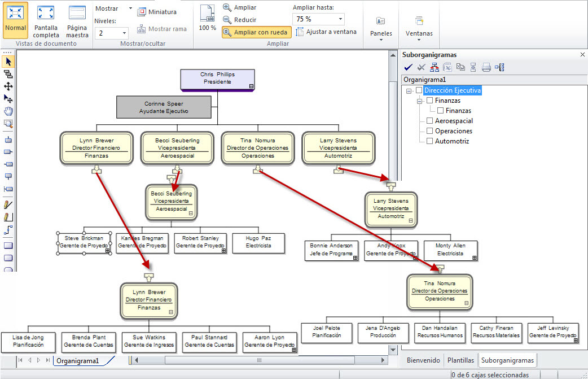Toggle the Ampliar con rueda button
This screenshot has height=379, width=588.
click(x=256, y=32)
